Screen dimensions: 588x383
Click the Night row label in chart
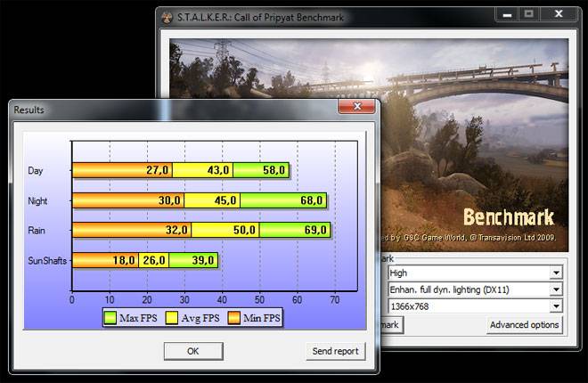[37, 201]
